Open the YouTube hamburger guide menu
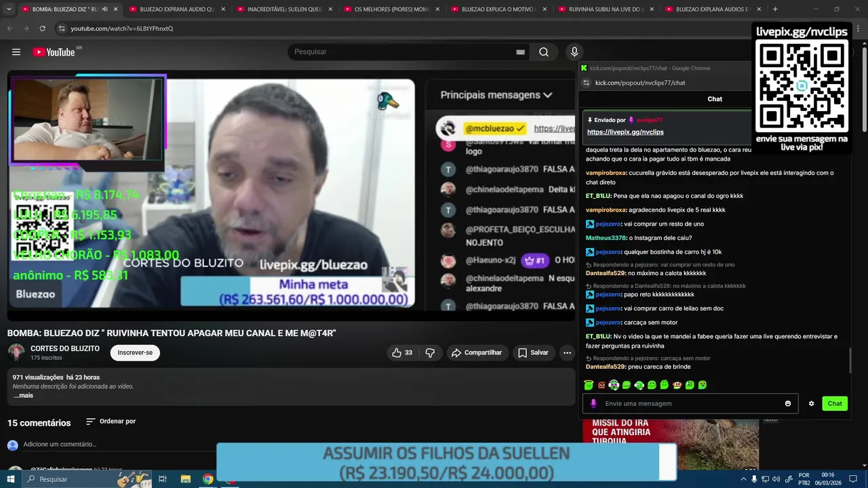This screenshot has height=488, width=868. pos(16,52)
